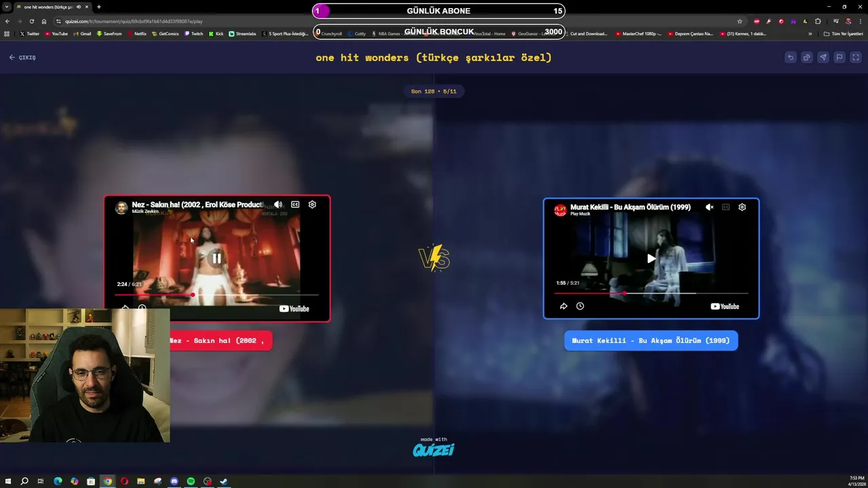Open Twitch bookmark
This screenshot has height=488, width=868.
coord(193,33)
